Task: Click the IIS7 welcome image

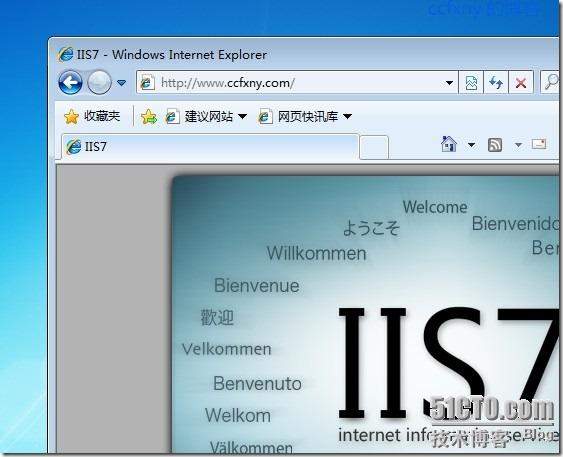Action: pos(365,314)
